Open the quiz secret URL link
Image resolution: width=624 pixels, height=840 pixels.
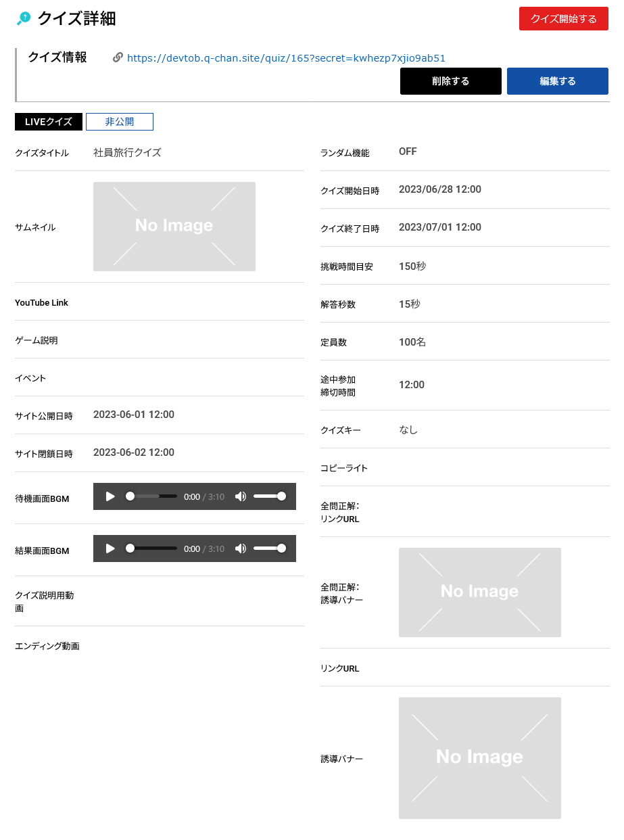286,58
